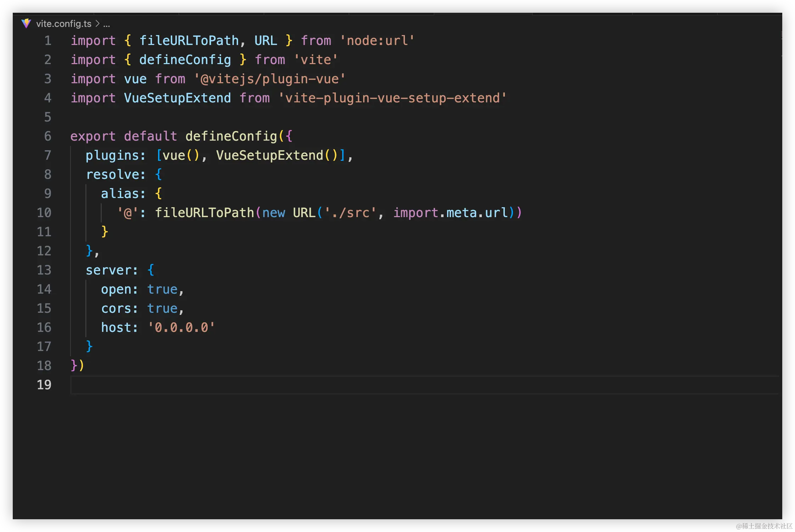Click line number 6 in gutter
The height and width of the screenshot is (532, 795).
pyautogui.click(x=47, y=136)
